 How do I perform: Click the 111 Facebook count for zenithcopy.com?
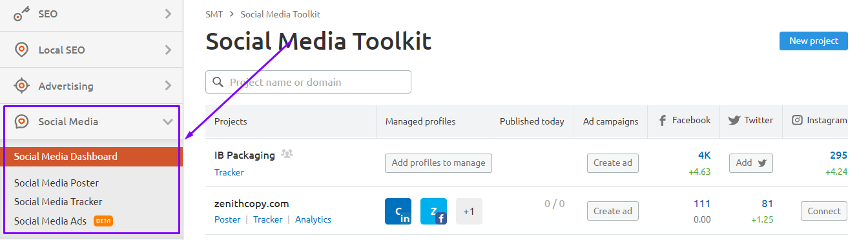click(x=702, y=203)
